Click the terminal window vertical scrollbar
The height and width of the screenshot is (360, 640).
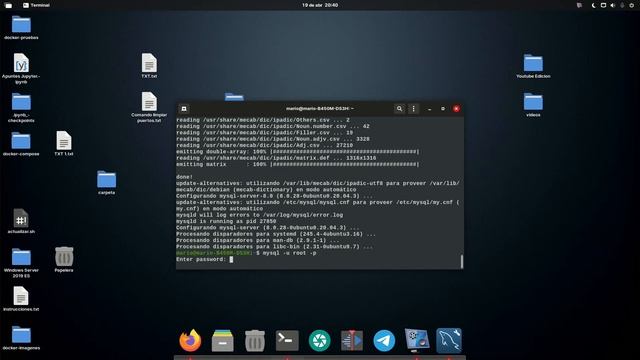(x=462, y=261)
